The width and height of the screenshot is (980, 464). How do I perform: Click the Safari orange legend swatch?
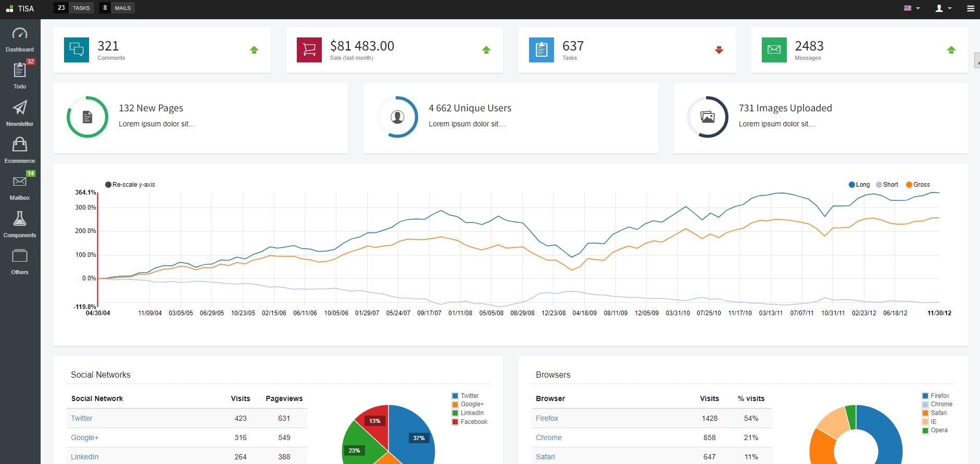[925, 413]
